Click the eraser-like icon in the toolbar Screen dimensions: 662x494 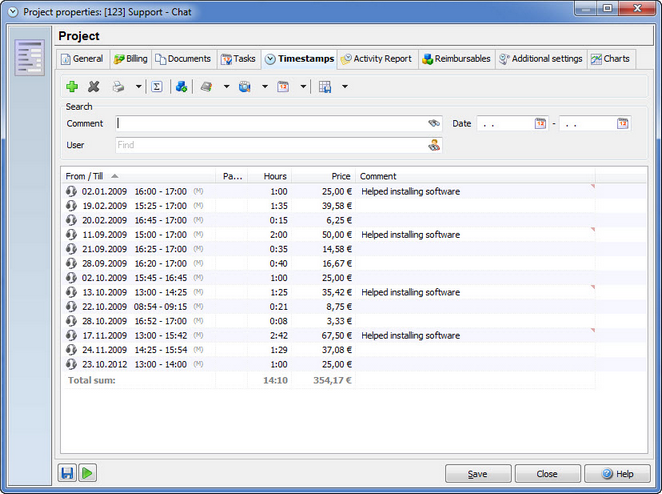[206, 87]
